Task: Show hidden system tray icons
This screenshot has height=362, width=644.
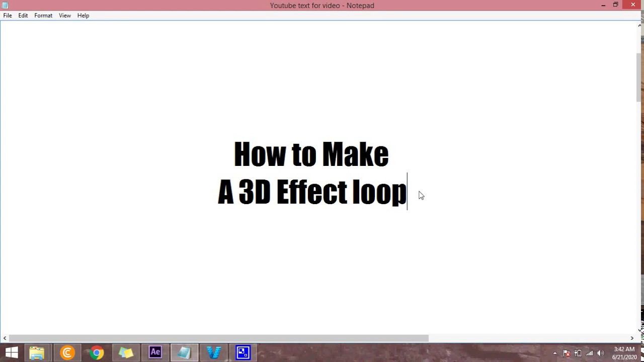Action: (555, 353)
